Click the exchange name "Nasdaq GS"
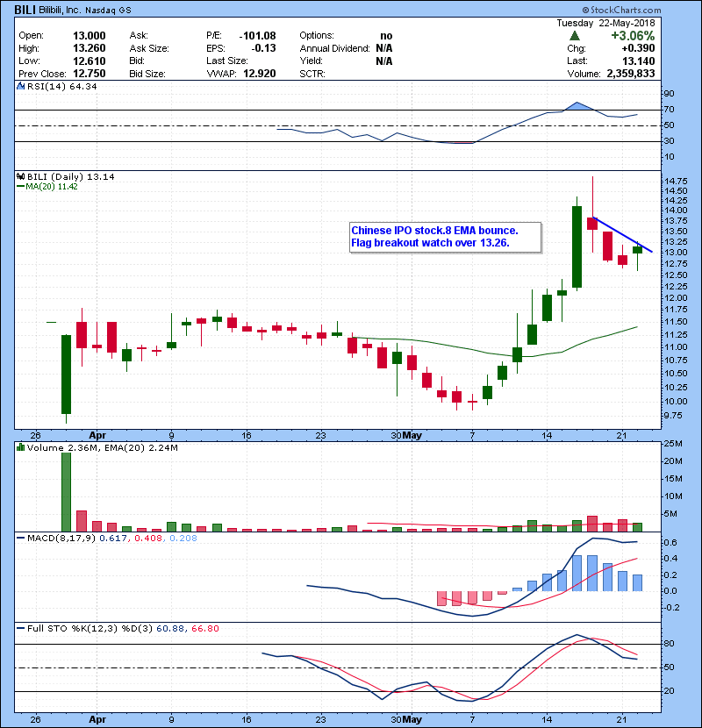The width and height of the screenshot is (702, 728). click(108, 10)
